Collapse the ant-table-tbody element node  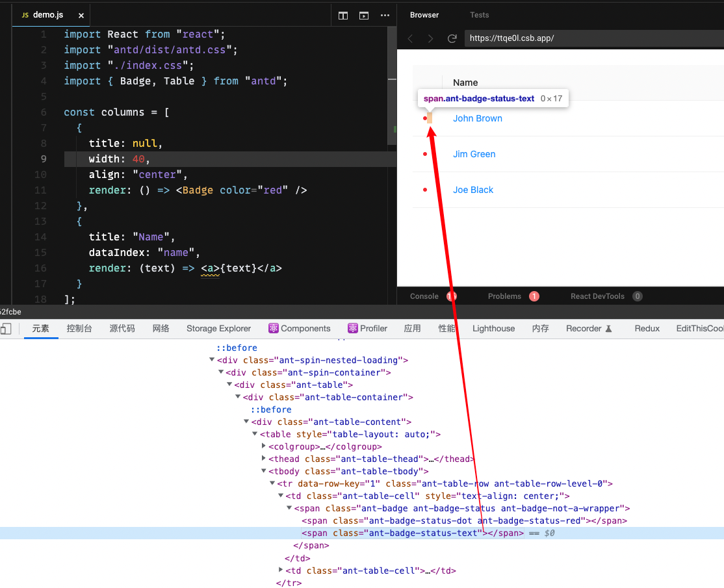pyautogui.click(x=264, y=471)
